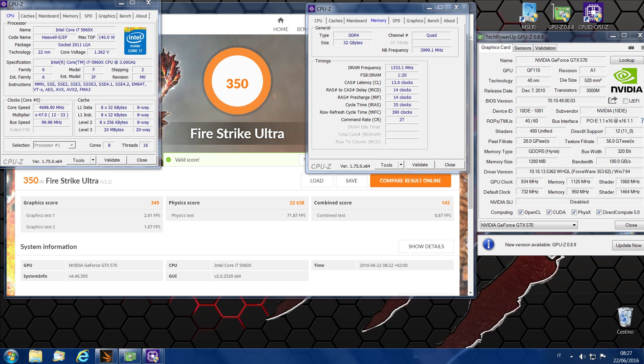Image resolution: width=644 pixels, height=364 pixels.
Task: Click the Combined score value 143
Action: coord(445,203)
